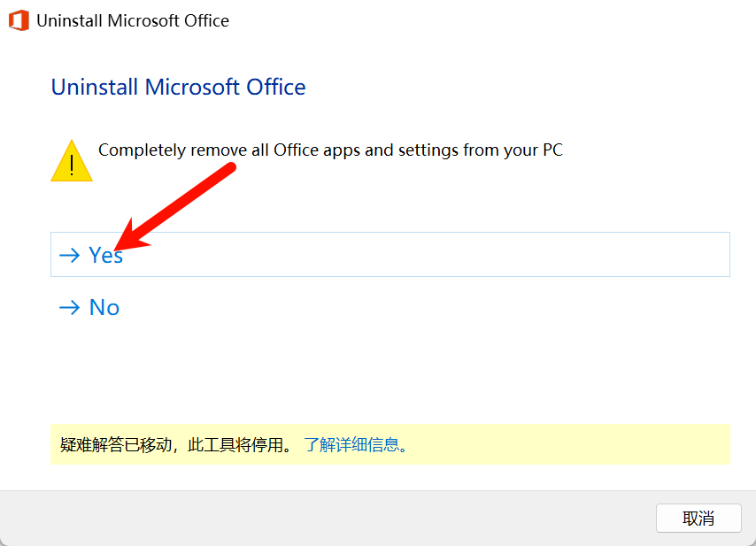Click the yellow warning triangle icon
756x546 pixels.
tap(72, 161)
